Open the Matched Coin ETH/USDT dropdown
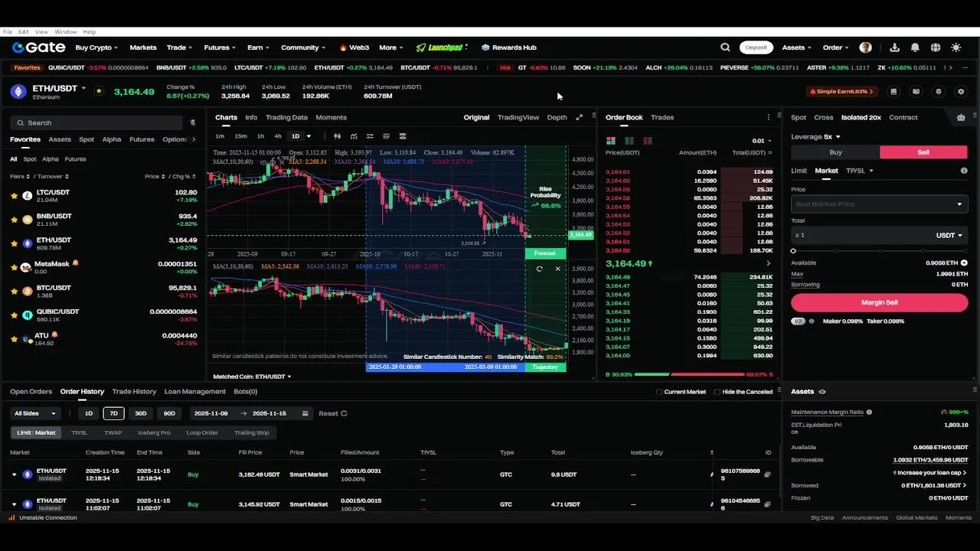This screenshot has width=980, height=551. [x=252, y=377]
